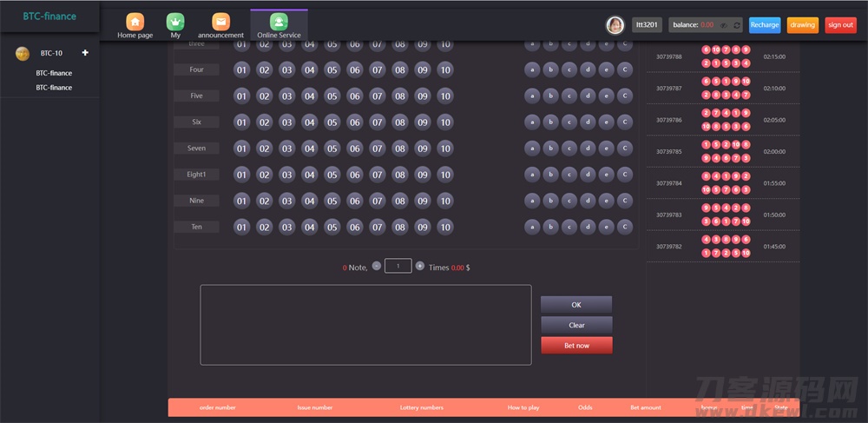
Task: Click the Clear button
Action: [576, 325]
